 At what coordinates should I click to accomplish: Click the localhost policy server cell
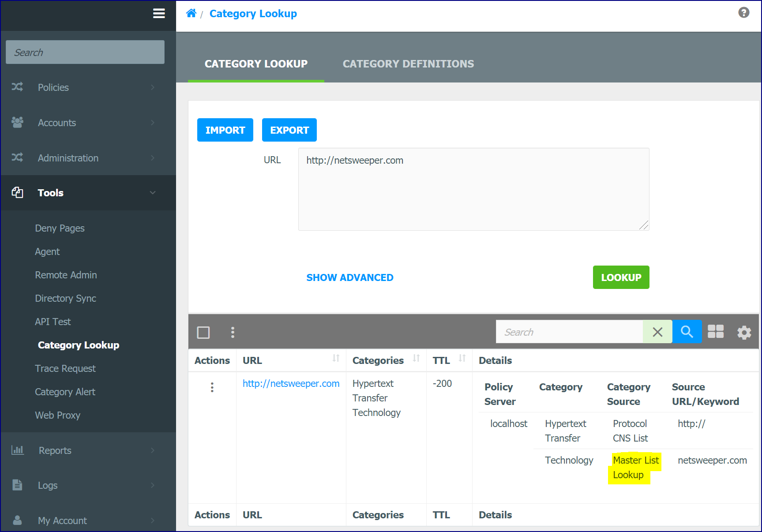tap(509, 423)
